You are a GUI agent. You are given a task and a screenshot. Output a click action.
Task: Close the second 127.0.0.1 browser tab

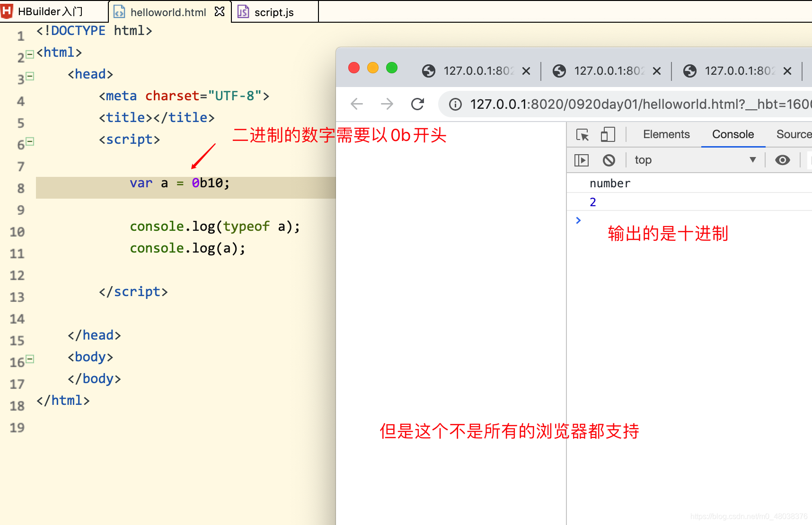pyautogui.click(x=657, y=71)
